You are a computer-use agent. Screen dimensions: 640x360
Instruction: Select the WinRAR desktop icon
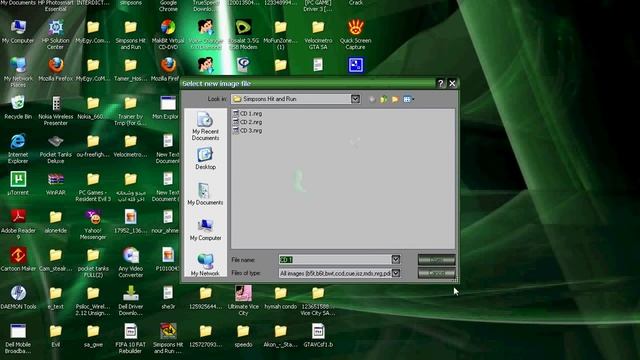coord(56,183)
